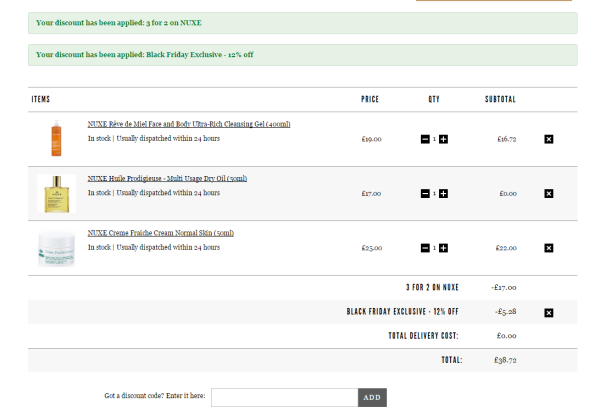This screenshot has width=600, height=413.
Task: Click the Black Friday discount -£5.28 amount
Action: coord(505,312)
